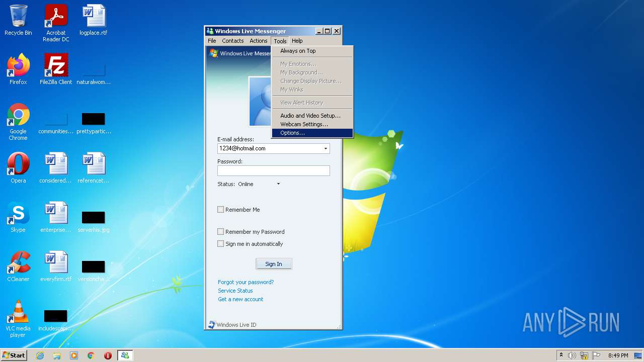Open the enterprise... Word document icon
644x362 pixels.
[56, 217]
